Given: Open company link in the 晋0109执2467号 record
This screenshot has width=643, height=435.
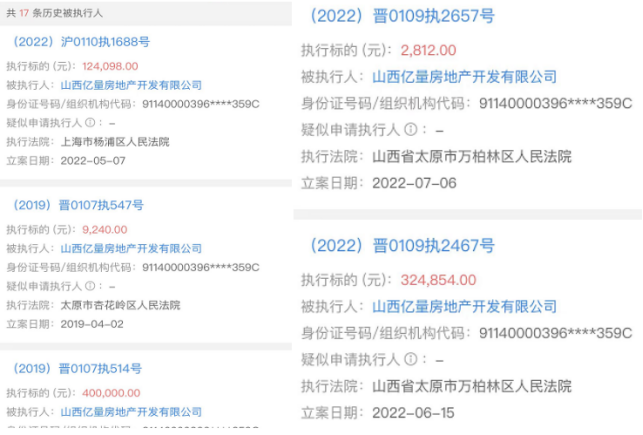Looking at the screenshot, I should pyautogui.click(x=465, y=306).
